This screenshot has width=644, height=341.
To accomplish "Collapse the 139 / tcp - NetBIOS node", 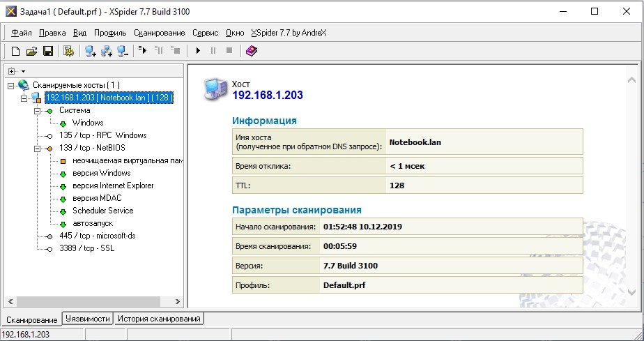I will click(x=37, y=149).
